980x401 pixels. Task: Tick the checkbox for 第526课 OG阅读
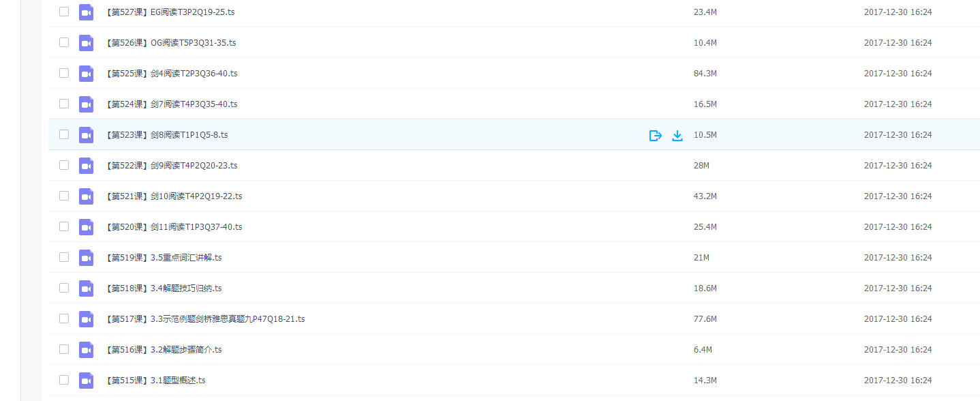coord(64,42)
